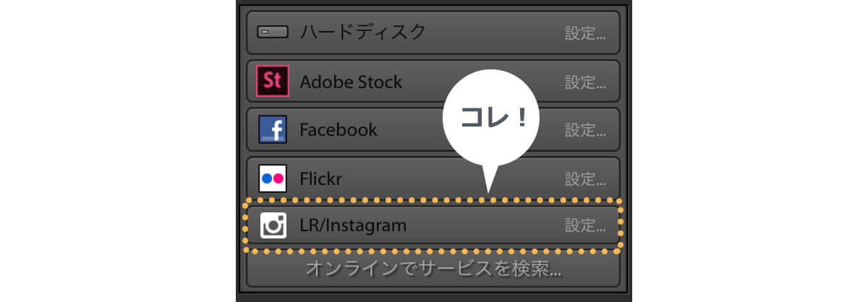This screenshot has width=868, height=302.
Task: Click the LR/Instagram camera icon
Action: pyautogui.click(x=273, y=225)
